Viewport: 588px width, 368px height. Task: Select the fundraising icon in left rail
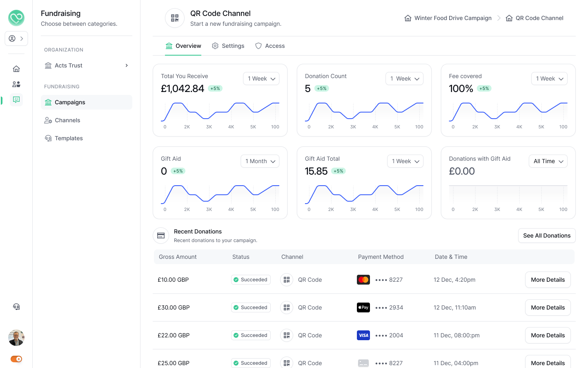pos(16,100)
